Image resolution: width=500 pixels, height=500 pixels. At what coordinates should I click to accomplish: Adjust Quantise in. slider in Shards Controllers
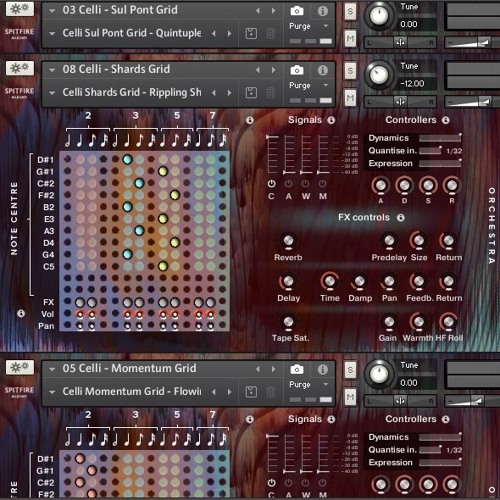430,151
